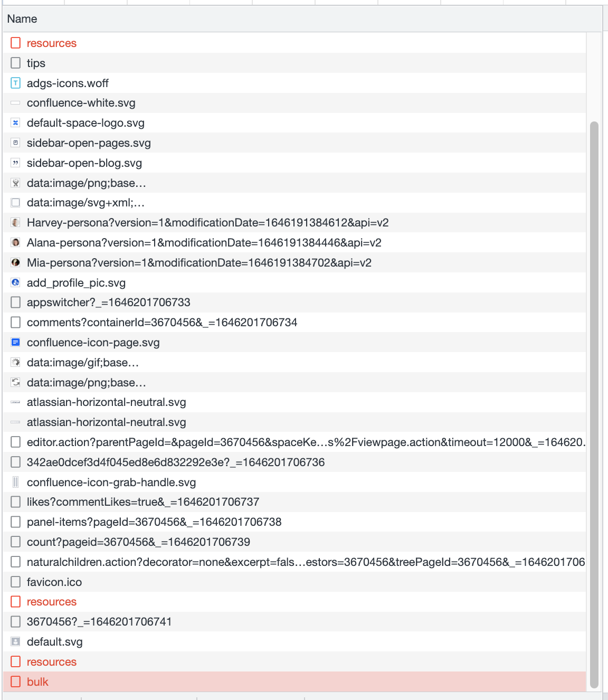
Task: Click the 342ae0dcef3d4f045ed8e6d832292e3e request
Action: pos(294,462)
